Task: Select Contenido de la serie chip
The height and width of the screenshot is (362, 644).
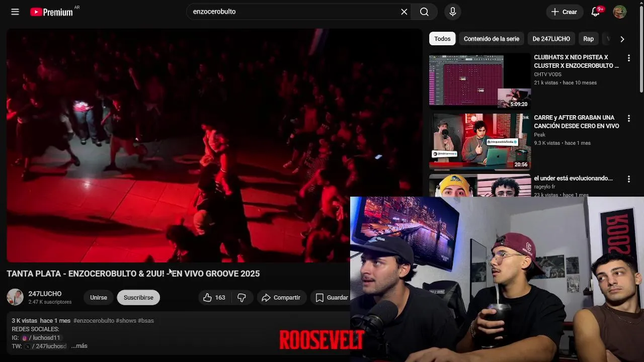Action: point(492,39)
